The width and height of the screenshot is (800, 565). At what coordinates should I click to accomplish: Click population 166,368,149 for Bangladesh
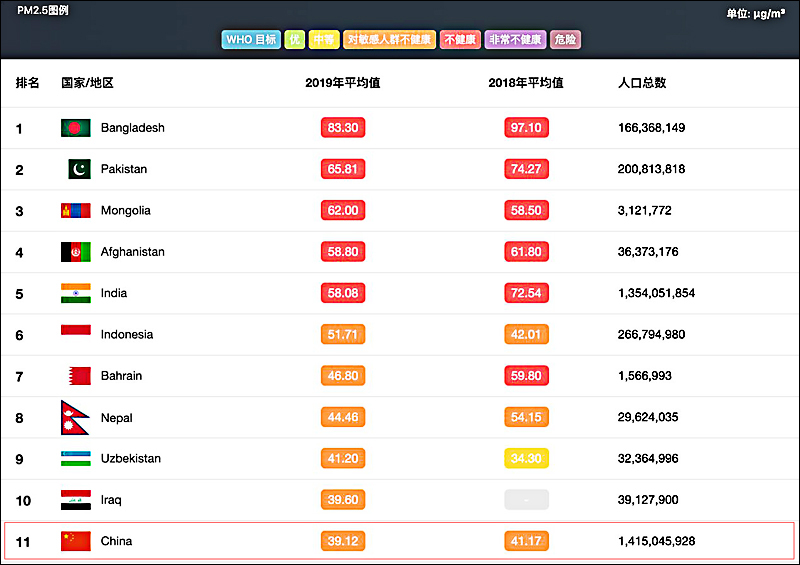click(x=652, y=128)
